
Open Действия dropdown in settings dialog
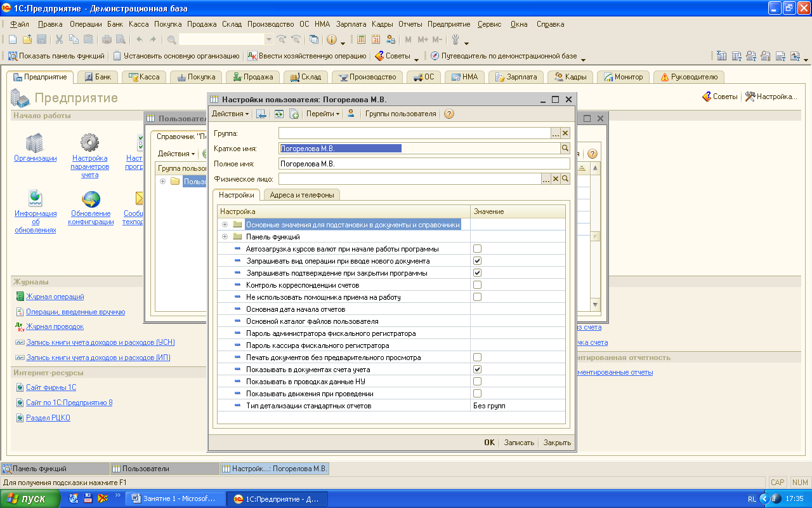(x=230, y=114)
